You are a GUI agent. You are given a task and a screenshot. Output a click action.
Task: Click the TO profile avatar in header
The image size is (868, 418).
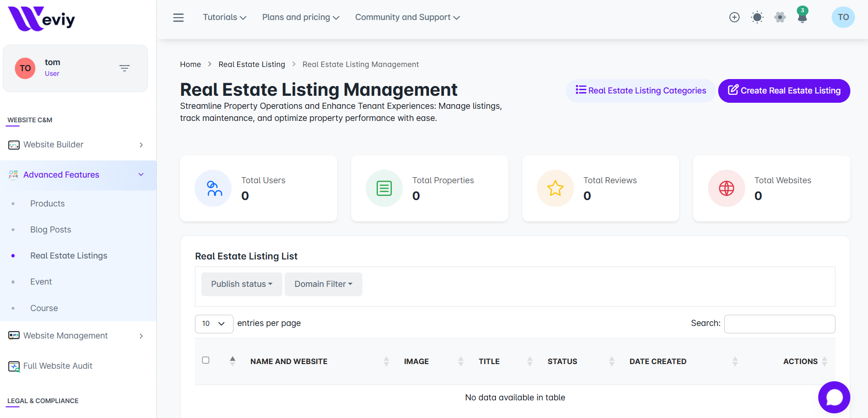pos(843,17)
